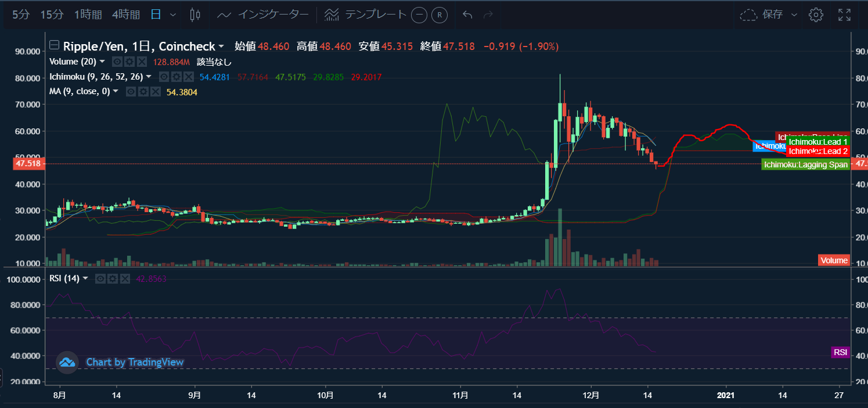Click the 11月 label on the time axis

tap(460, 395)
